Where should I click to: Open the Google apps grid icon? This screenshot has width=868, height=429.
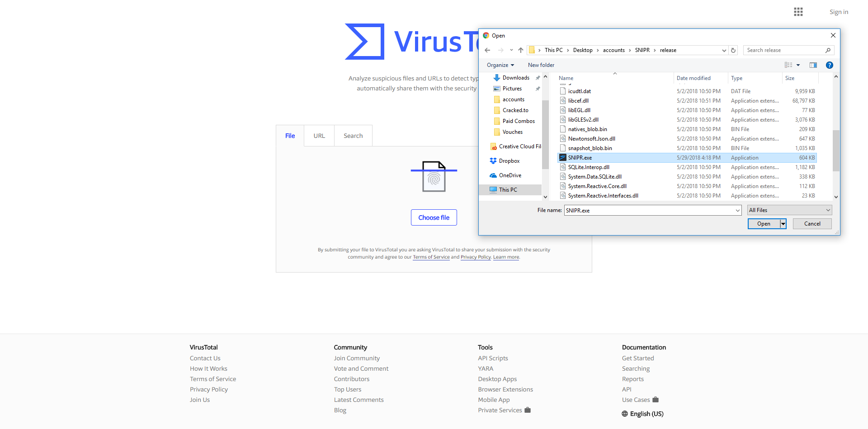(798, 12)
